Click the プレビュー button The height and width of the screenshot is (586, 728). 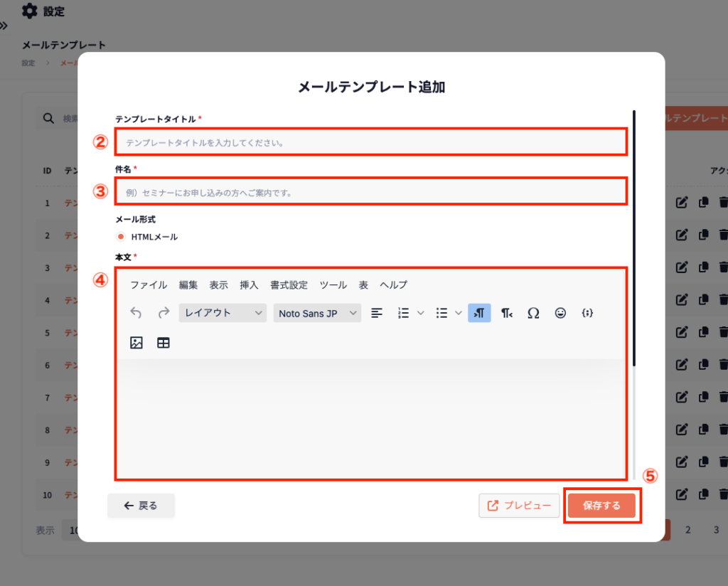[x=519, y=506]
